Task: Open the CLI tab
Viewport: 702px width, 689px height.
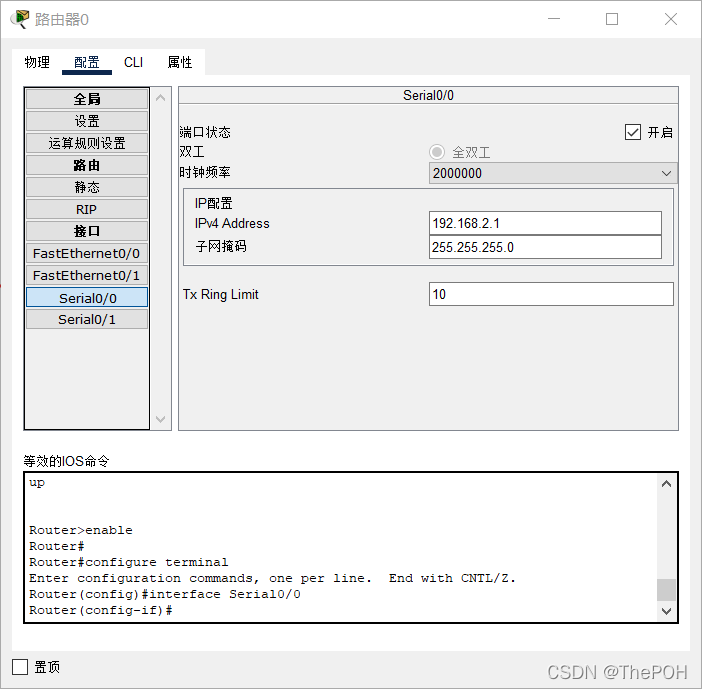Action: [x=133, y=62]
